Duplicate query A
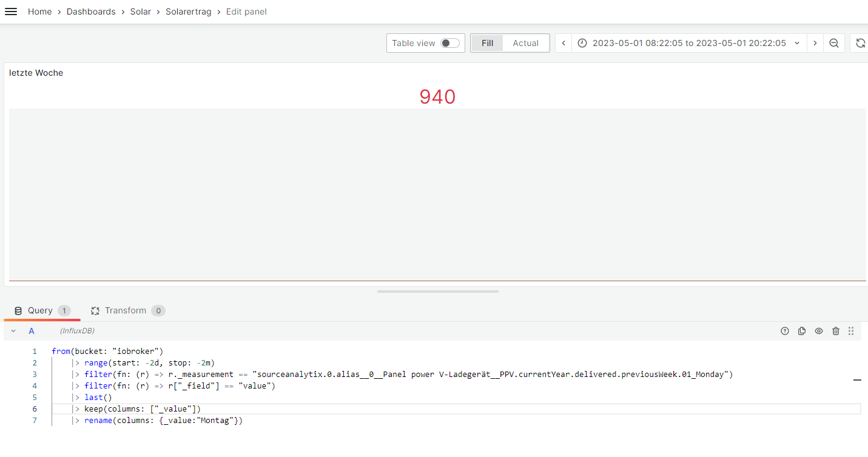This screenshot has width=868, height=457. click(x=802, y=331)
